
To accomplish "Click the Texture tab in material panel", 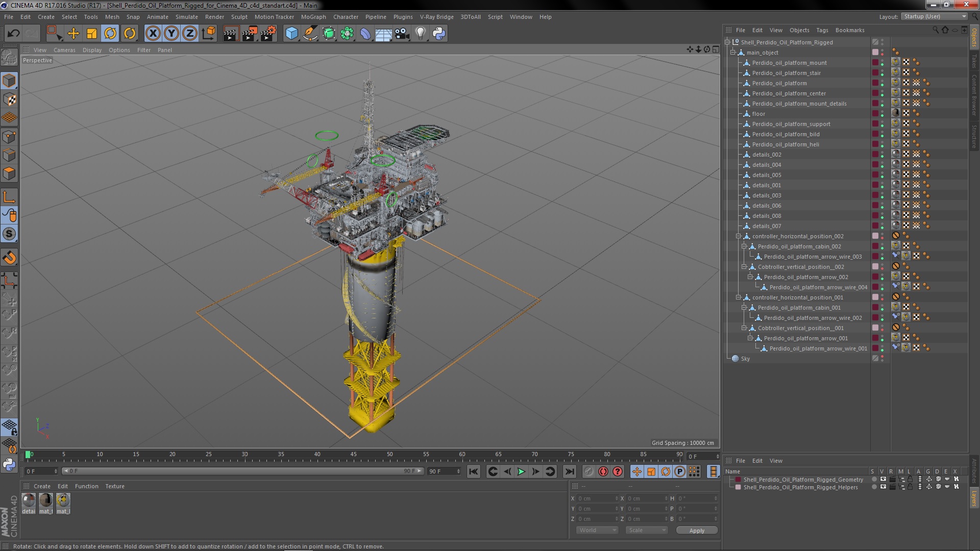I will pos(114,486).
